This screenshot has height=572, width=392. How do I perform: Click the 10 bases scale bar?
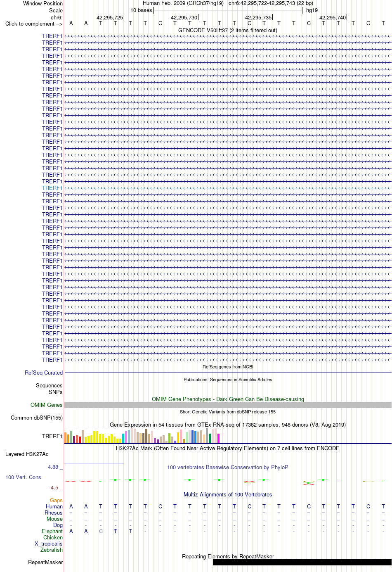[x=228, y=10]
